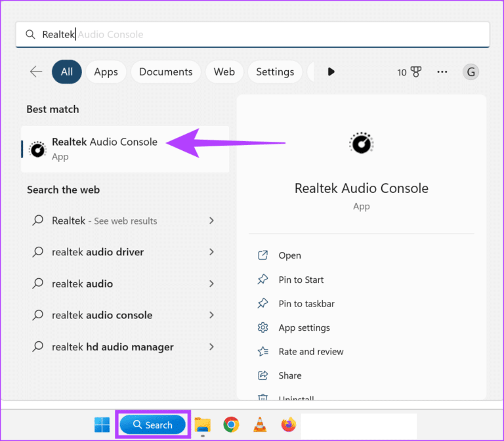Open App settings for Realtek Audio Console

[304, 328]
